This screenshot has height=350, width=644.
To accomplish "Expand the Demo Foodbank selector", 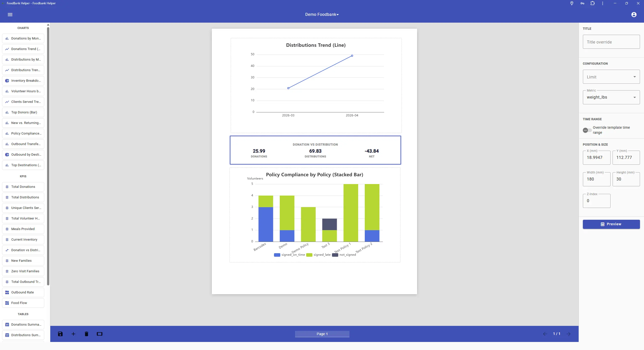I will click(x=322, y=14).
